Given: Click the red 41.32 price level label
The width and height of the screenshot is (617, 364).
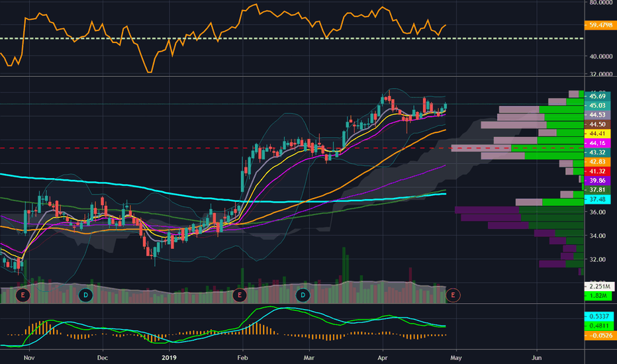Looking at the screenshot, I should [x=597, y=171].
